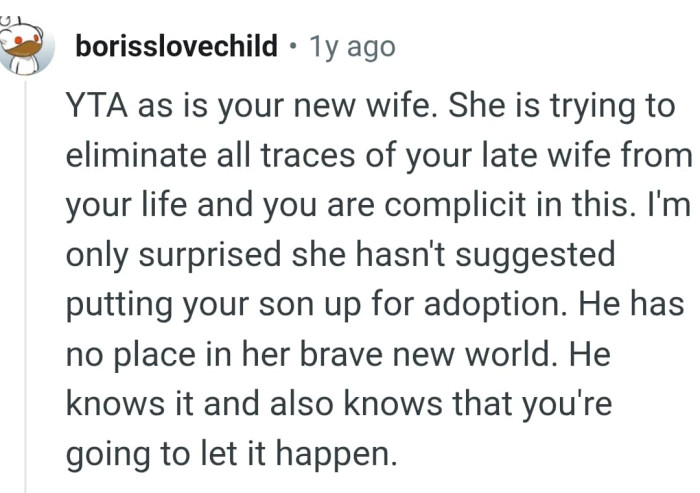
Task: Open the borisslovechild user avatar
Action: point(26,45)
